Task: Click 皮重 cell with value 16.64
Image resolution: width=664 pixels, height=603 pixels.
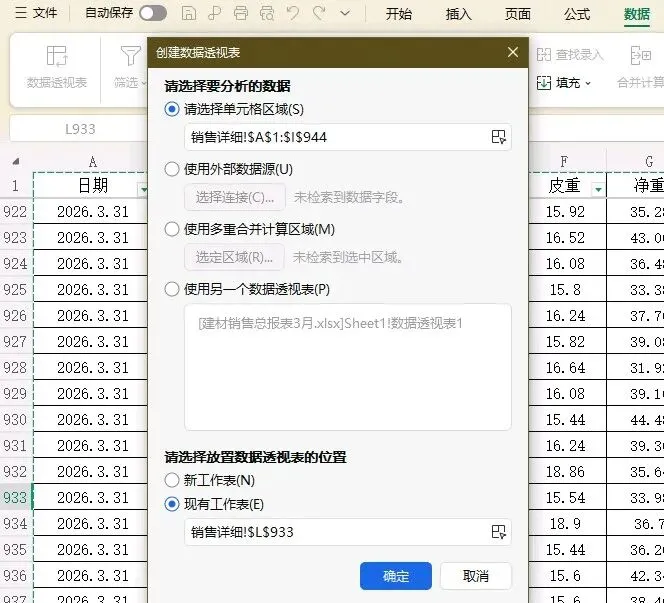Action: click(567, 368)
